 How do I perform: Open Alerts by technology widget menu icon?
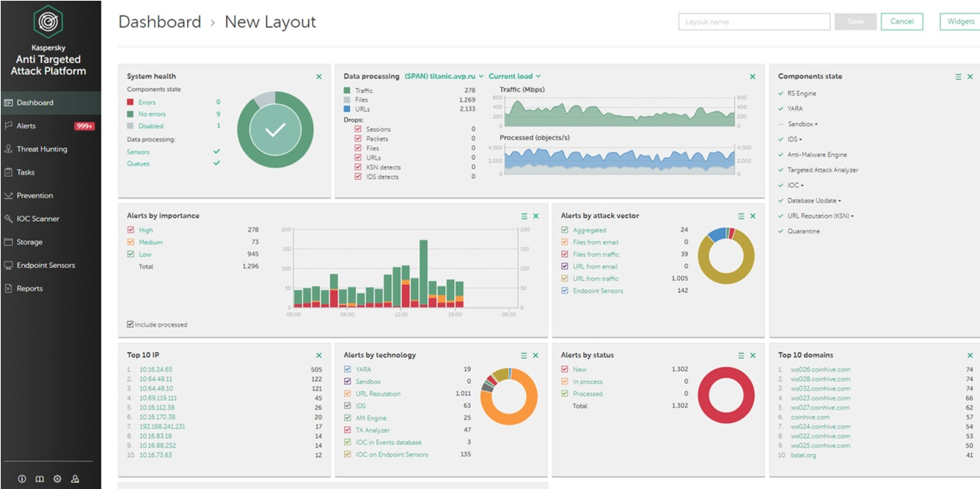524,355
